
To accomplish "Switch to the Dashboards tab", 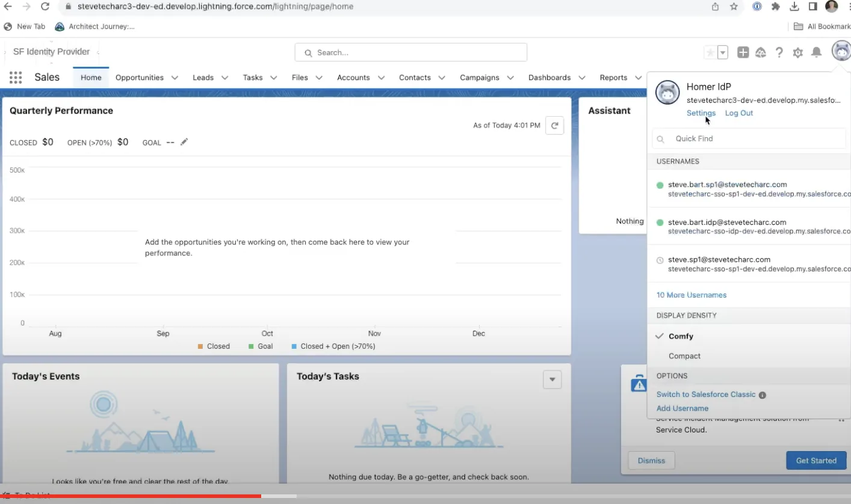I will (x=549, y=78).
